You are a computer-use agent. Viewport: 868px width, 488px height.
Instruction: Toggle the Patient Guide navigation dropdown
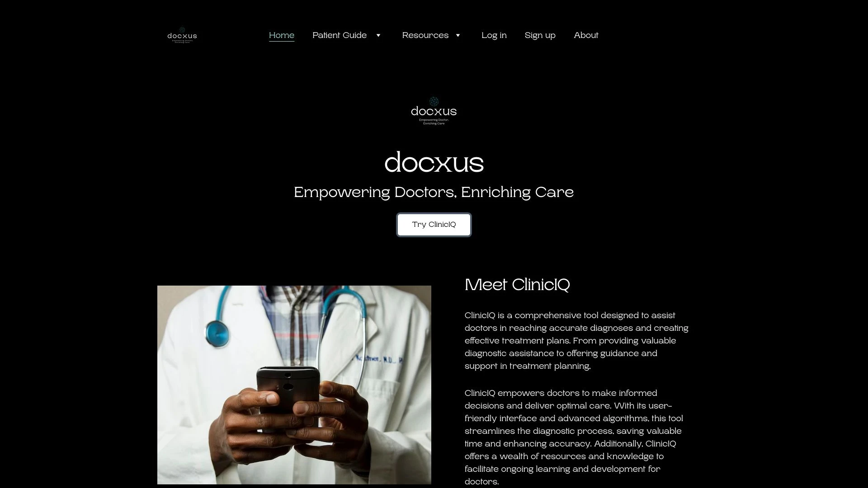pyautogui.click(x=378, y=35)
